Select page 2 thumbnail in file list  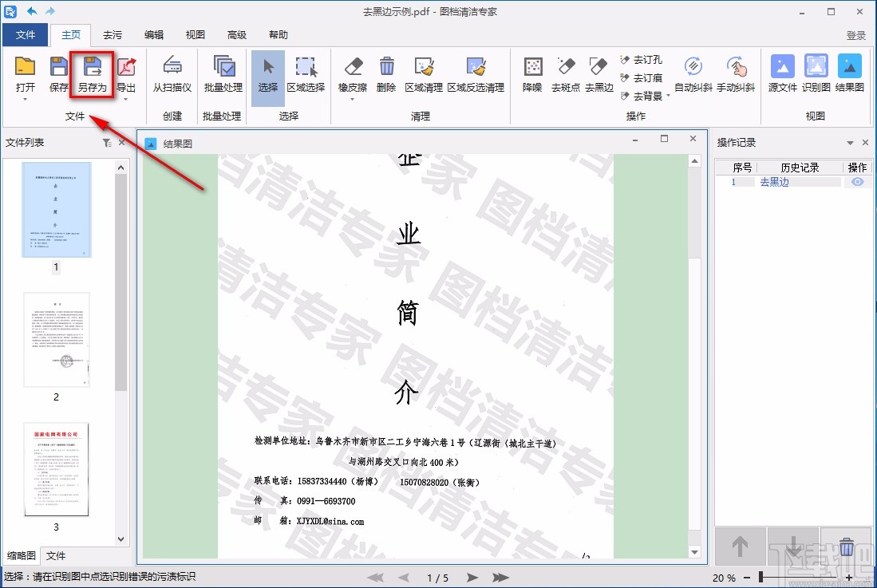pos(57,340)
